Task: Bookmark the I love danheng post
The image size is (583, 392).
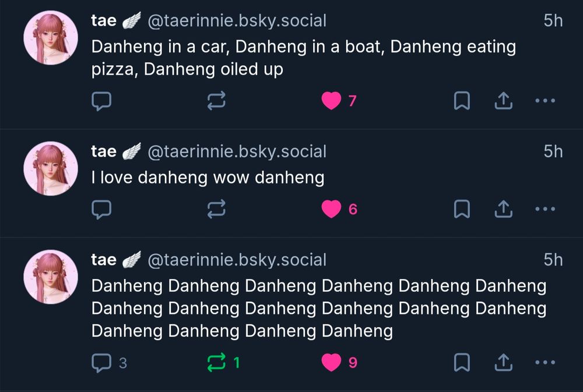Action: (x=462, y=209)
